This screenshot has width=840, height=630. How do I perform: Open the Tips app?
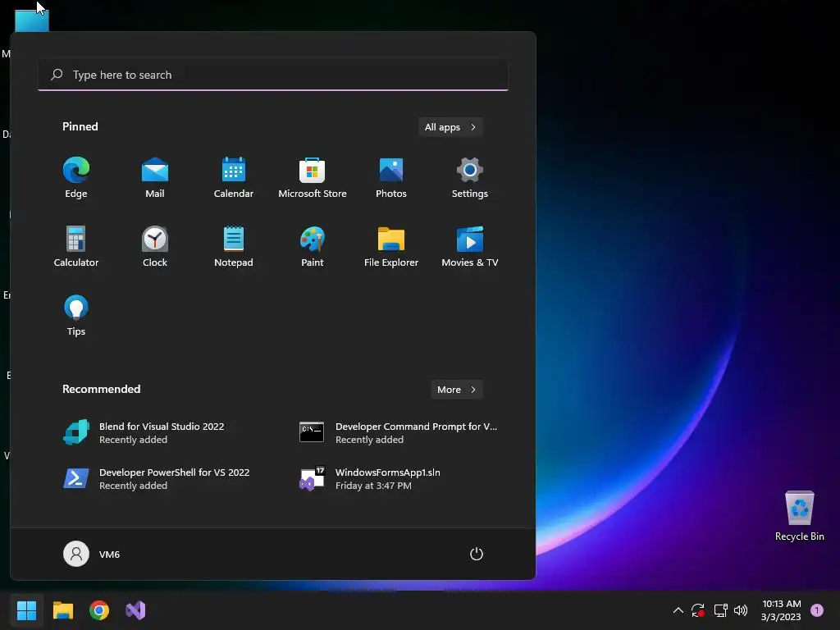[x=76, y=316]
